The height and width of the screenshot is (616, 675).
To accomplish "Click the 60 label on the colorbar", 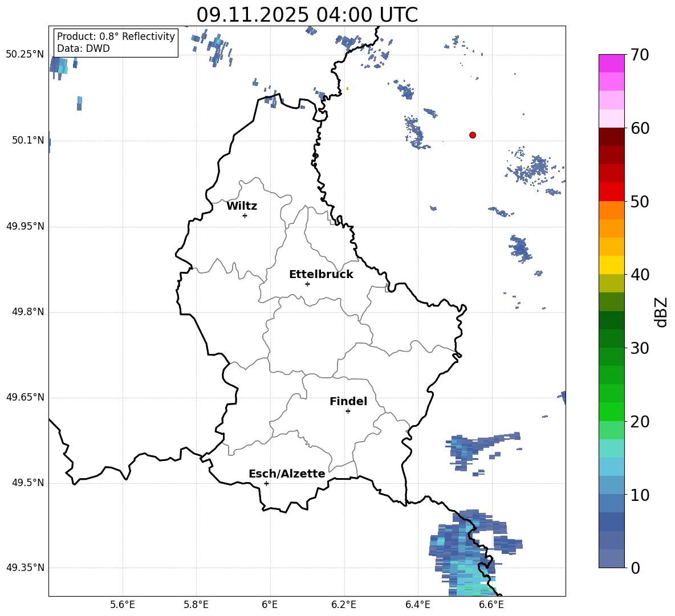I will pyautogui.click(x=640, y=128).
